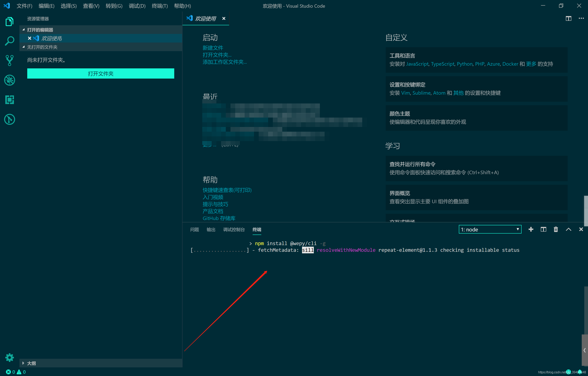The image size is (588, 376).
Task: Close 欢迎使用 in open editors list
Action: (x=30, y=38)
